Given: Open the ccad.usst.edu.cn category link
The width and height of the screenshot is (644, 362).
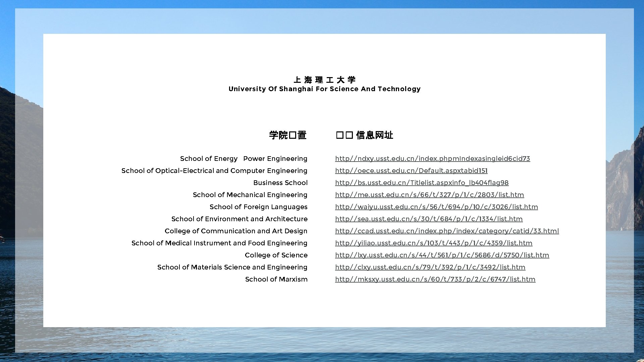Looking at the screenshot, I should tap(447, 231).
